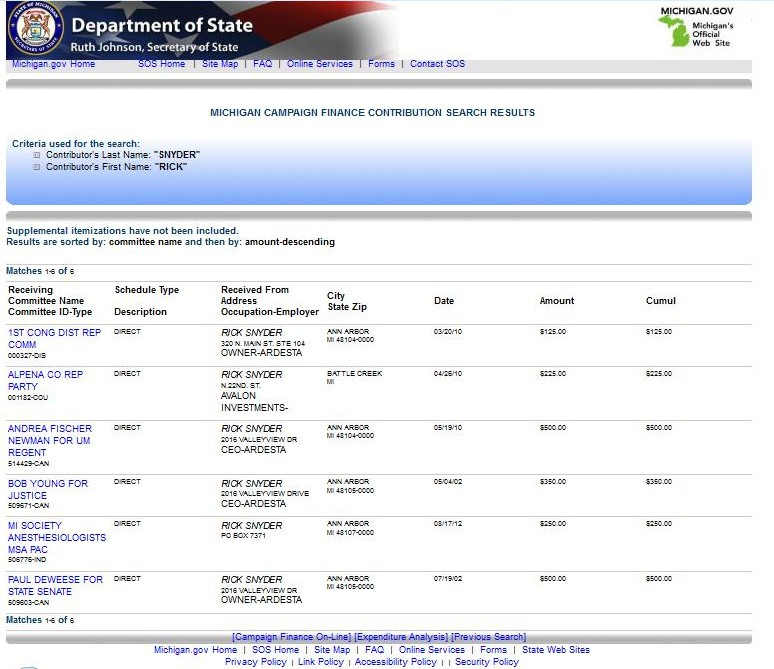This screenshot has height=669, width=774.
Task: Follow the Expenditure Analysis link
Action: (401, 637)
